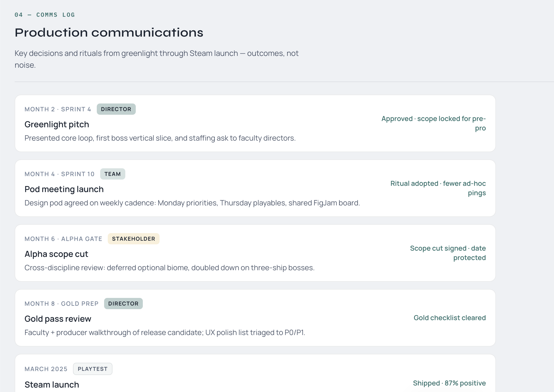Viewport: 554px width, 392px height.
Task: Click 'Shipped · 87% positive' outcome text
Action: [449, 383]
